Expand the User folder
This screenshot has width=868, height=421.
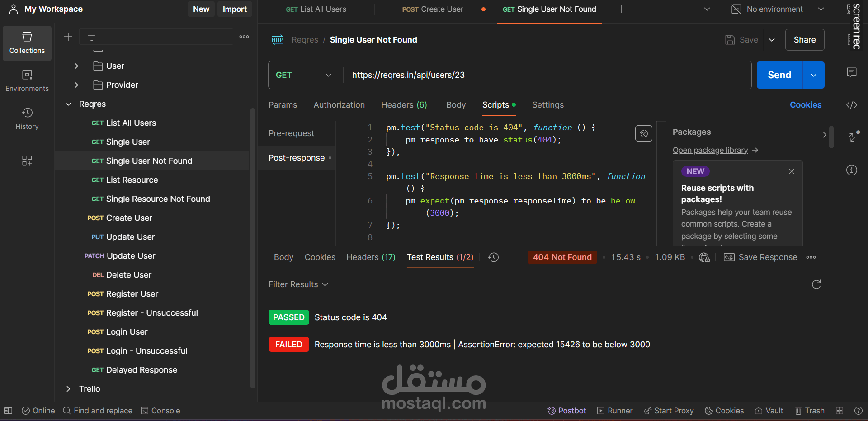76,66
